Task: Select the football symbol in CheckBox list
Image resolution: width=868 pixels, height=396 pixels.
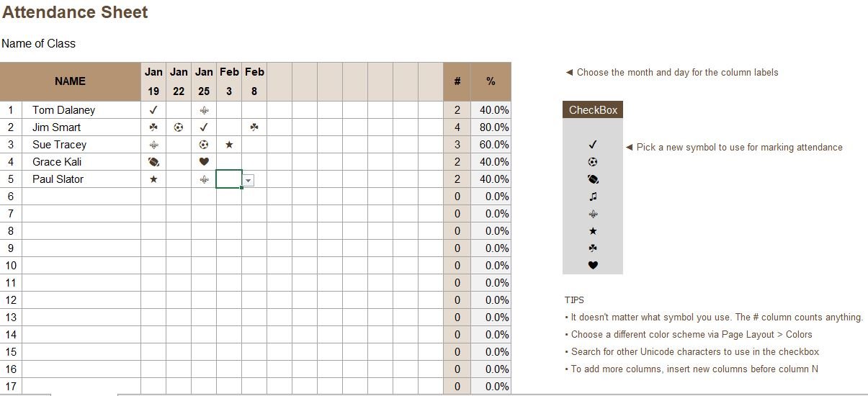Action: (593, 179)
